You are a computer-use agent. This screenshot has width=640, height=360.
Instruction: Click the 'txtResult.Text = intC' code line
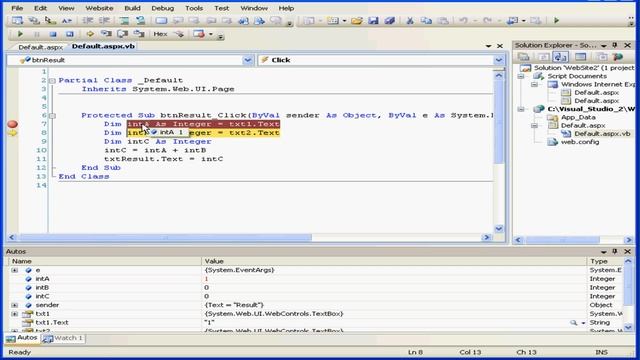coord(164,159)
